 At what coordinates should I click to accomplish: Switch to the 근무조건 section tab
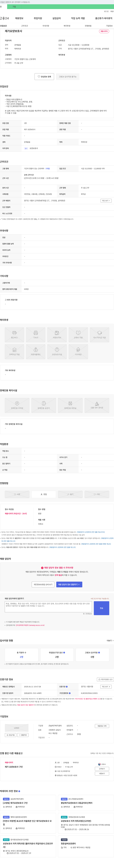click(x=25, y=26)
